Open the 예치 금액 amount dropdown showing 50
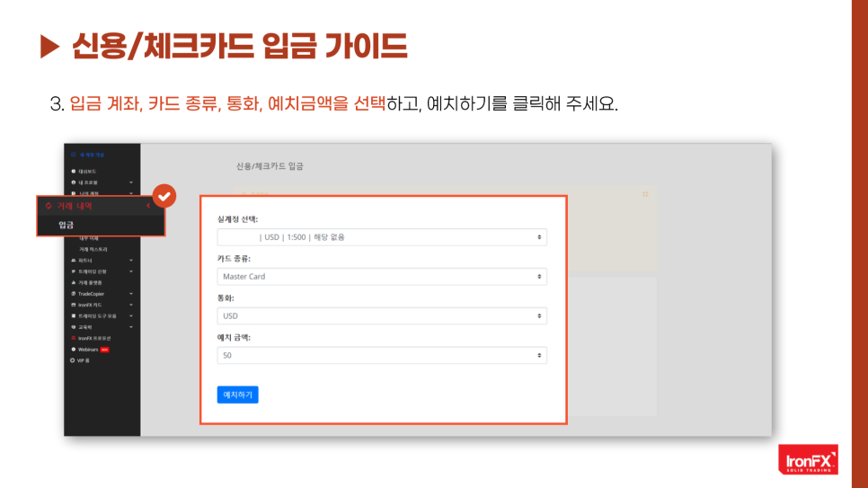This screenshot has height=488, width=868. click(x=382, y=355)
